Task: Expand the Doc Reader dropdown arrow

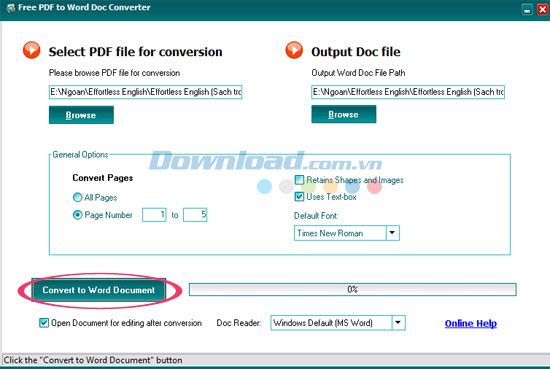Action: click(398, 323)
